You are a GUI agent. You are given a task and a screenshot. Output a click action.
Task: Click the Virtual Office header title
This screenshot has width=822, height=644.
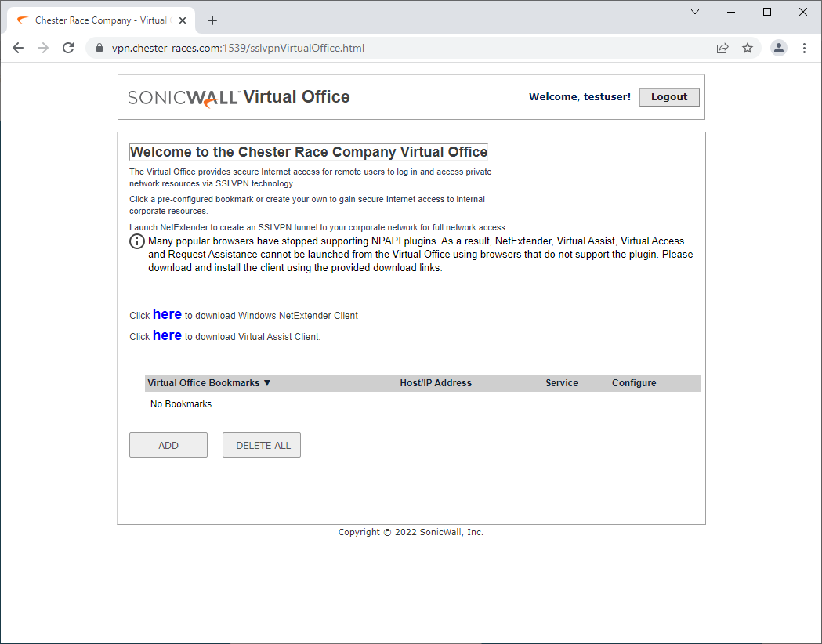click(296, 97)
